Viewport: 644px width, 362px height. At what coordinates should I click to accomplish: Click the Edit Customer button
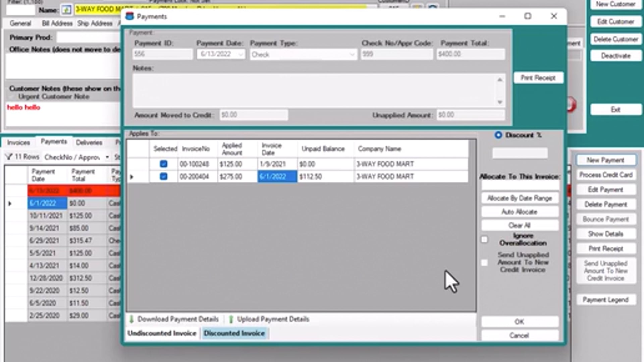pyautogui.click(x=615, y=22)
